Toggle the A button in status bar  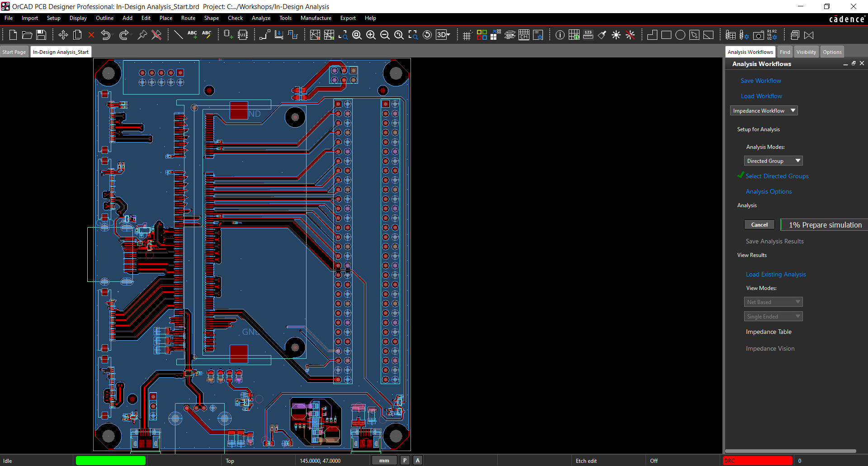(418, 461)
